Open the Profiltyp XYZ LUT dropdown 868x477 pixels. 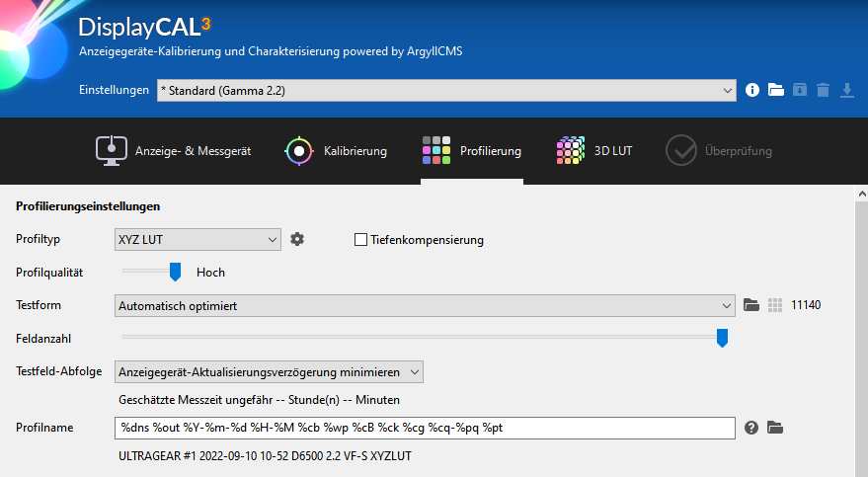click(197, 240)
